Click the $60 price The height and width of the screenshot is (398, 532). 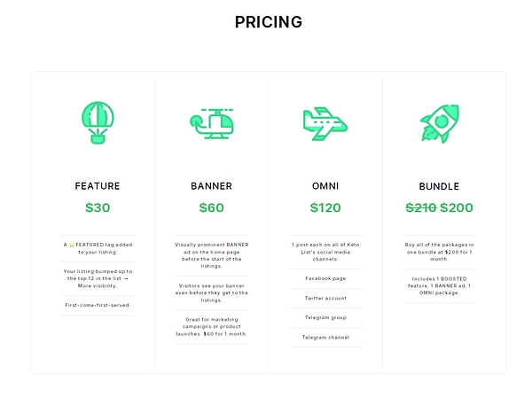pos(211,207)
